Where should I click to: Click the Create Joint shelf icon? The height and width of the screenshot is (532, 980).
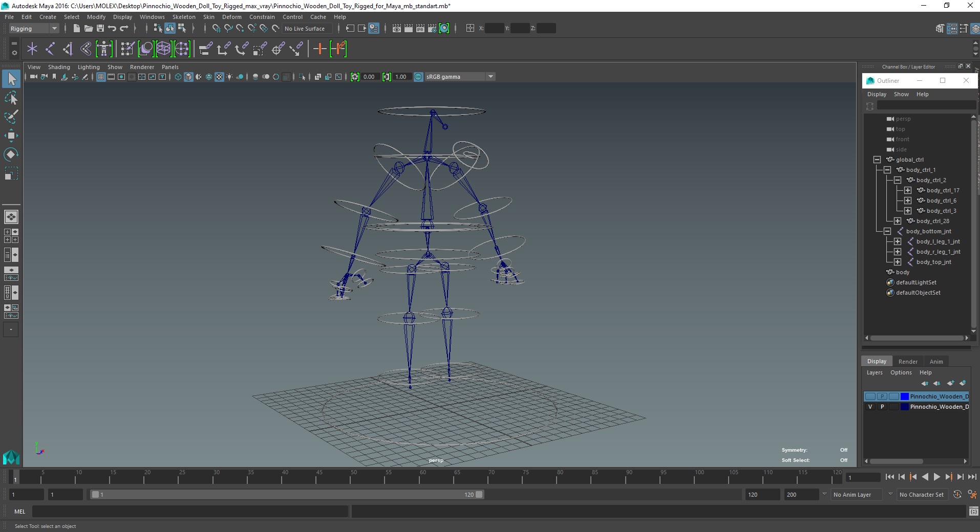click(50, 49)
